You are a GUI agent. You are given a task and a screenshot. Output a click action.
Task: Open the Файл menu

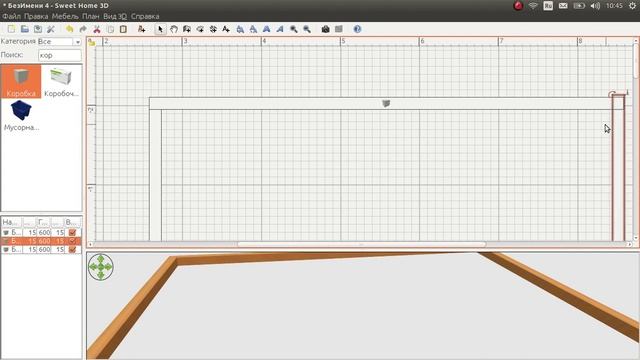[11, 16]
